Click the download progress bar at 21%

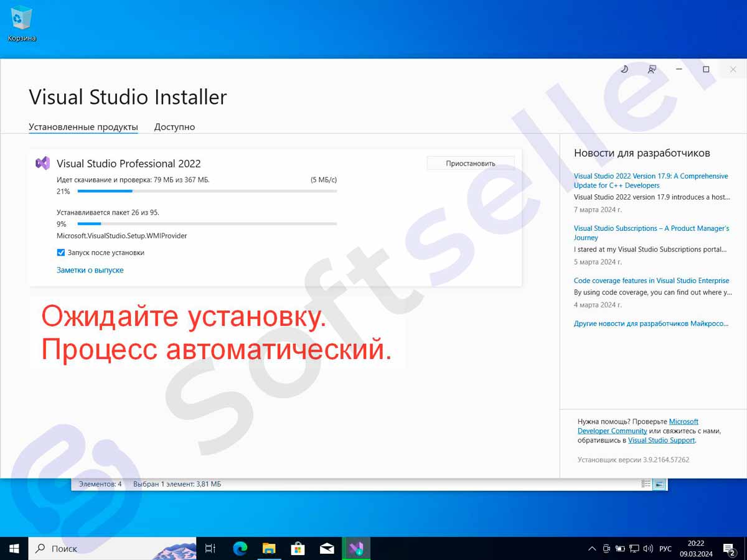207,192
